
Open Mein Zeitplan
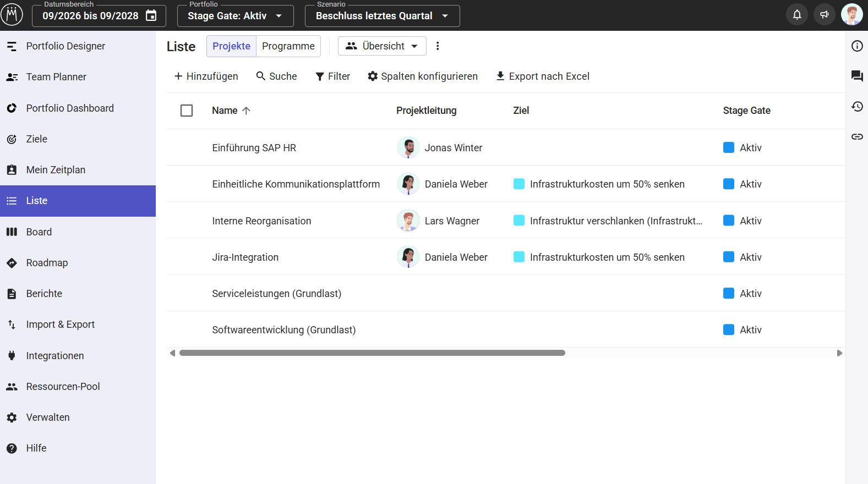tap(78, 170)
